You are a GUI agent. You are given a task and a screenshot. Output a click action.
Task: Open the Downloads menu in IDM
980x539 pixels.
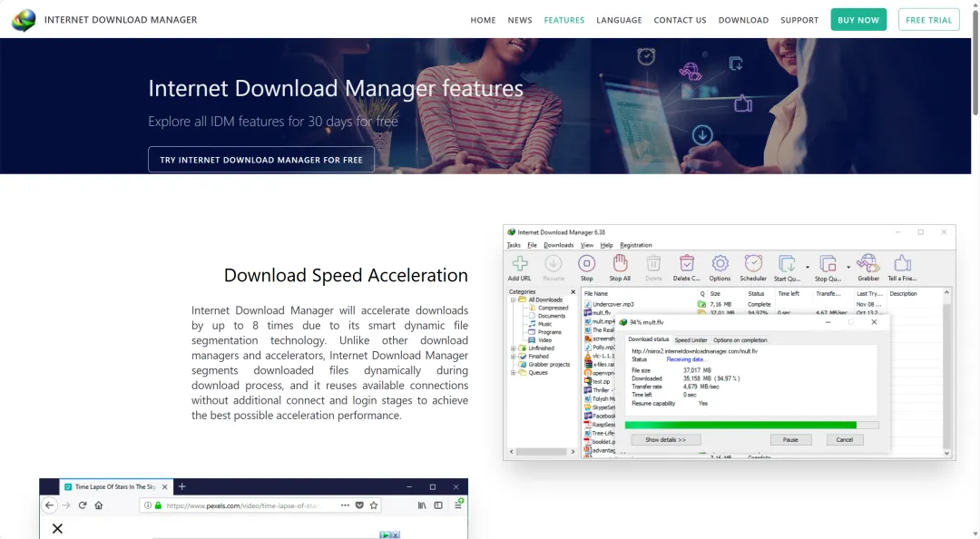558,245
